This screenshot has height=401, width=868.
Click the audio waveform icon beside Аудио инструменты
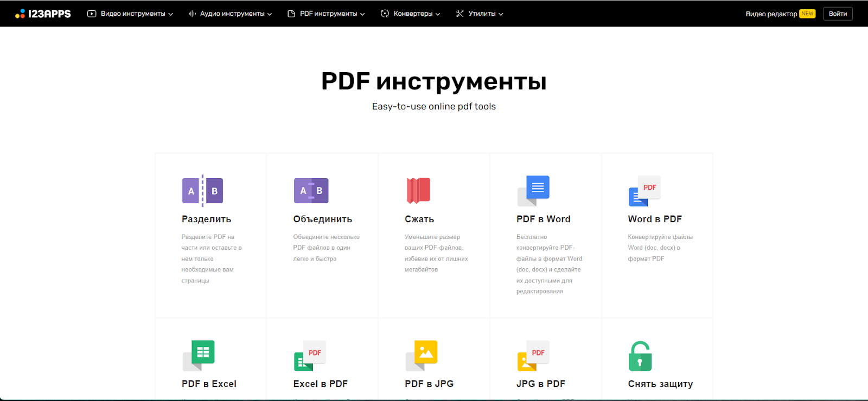tap(192, 14)
